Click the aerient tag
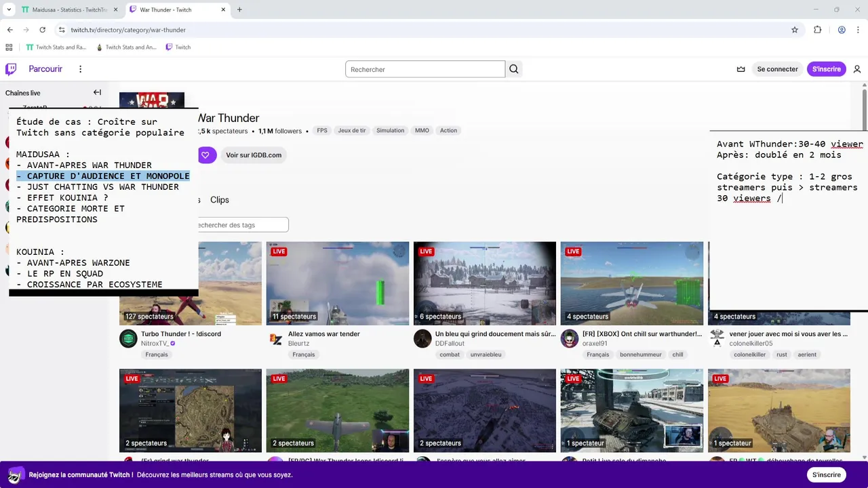868x488 pixels. 807,354
